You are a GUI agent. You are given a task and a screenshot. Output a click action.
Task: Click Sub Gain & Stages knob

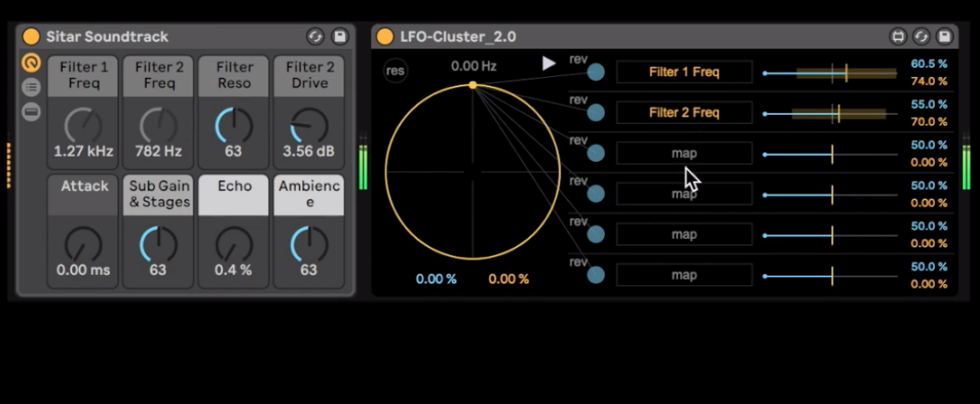click(158, 245)
